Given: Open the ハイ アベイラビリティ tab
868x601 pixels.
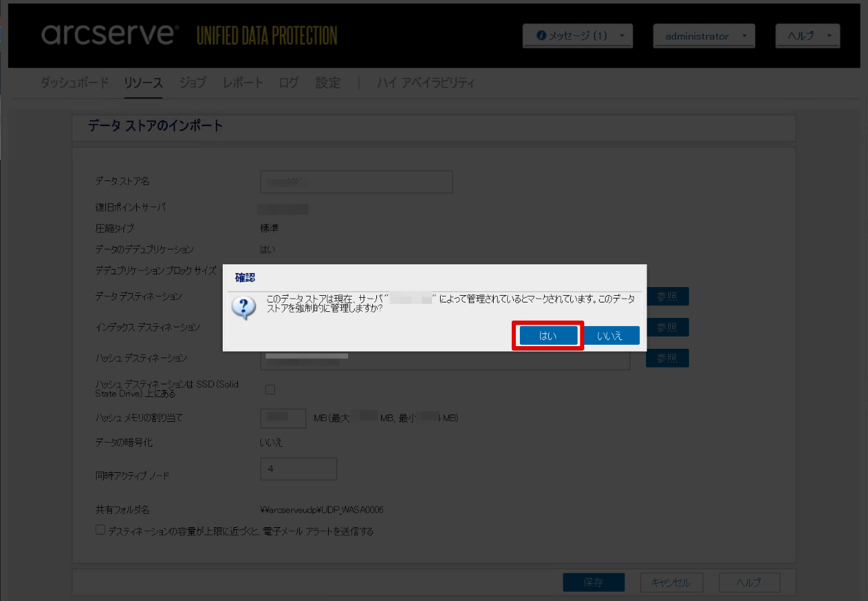Looking at the screenshot, I should pyautogui.click(x=426, y=83).
